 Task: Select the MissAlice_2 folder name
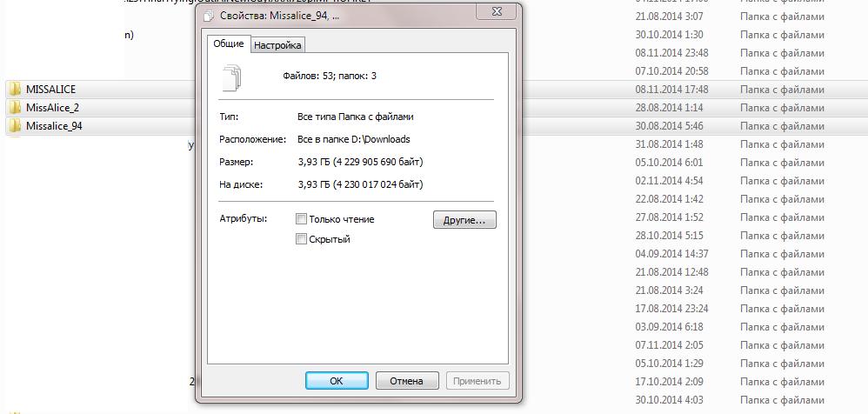(x=52, y=108)
